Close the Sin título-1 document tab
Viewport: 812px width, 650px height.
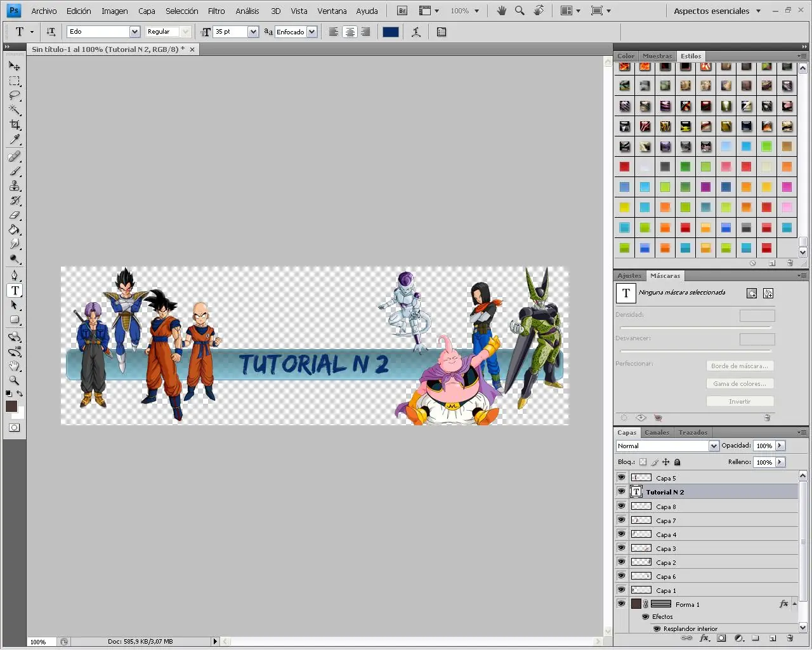point(192,49)
